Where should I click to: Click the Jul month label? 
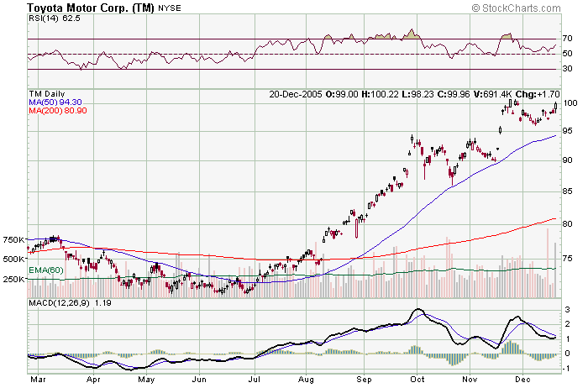(255, 380)
